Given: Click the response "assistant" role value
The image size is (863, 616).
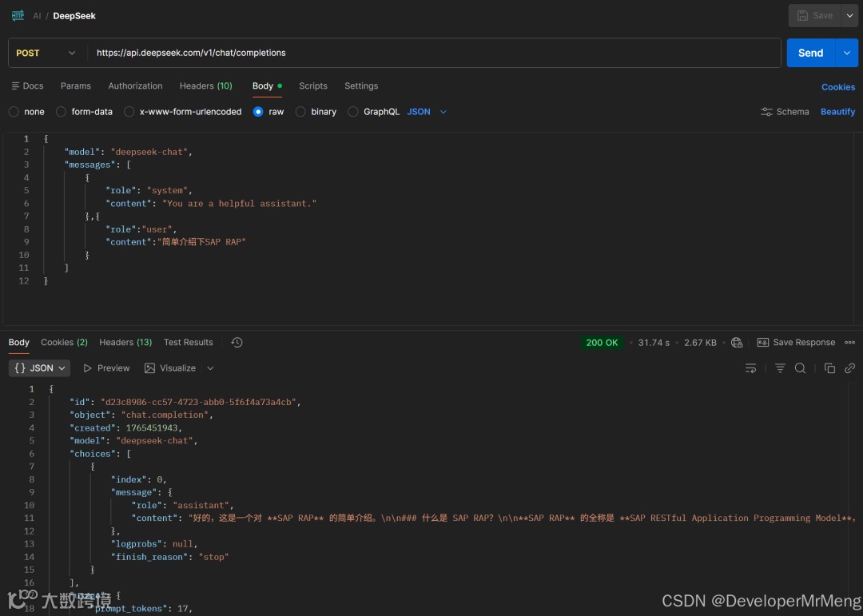Looking at the screenshot, I should pos(201,506).
